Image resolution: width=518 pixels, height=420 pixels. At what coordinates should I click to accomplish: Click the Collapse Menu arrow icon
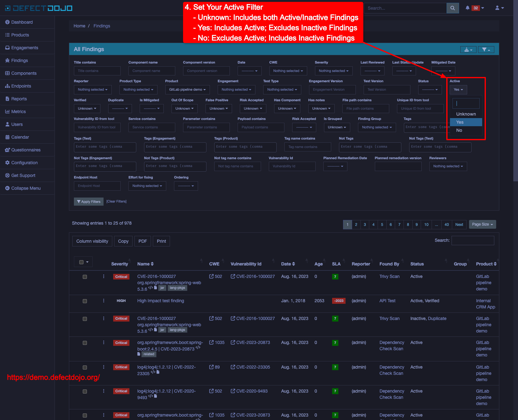pos(7,188)
